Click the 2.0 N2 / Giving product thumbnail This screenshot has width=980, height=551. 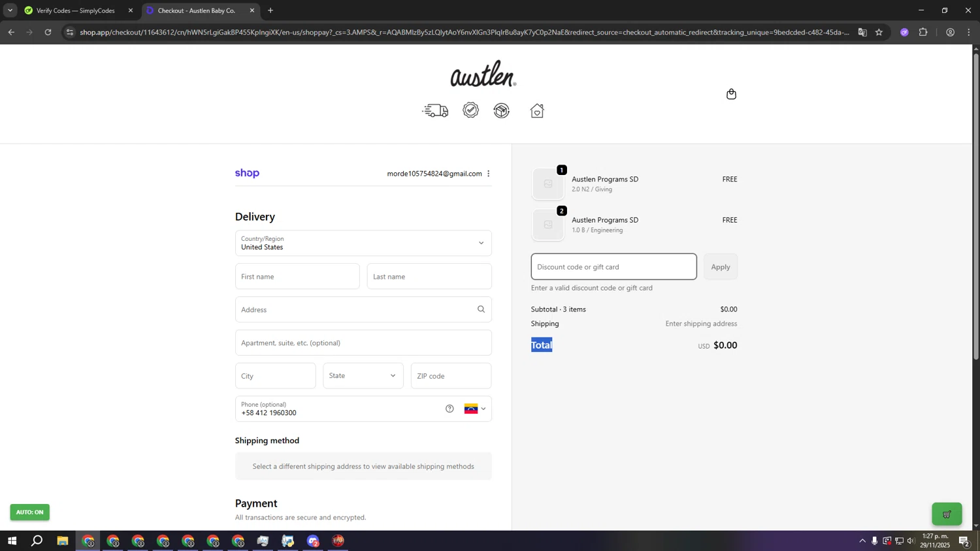tap(548, 184)
